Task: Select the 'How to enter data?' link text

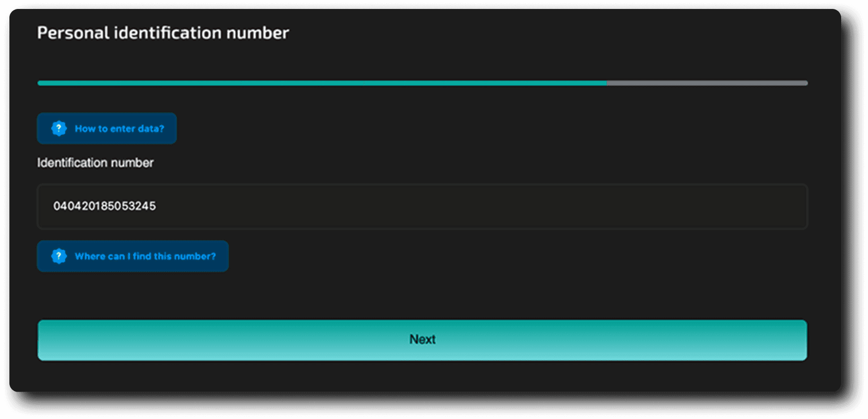Action: [x=119, y=129]
